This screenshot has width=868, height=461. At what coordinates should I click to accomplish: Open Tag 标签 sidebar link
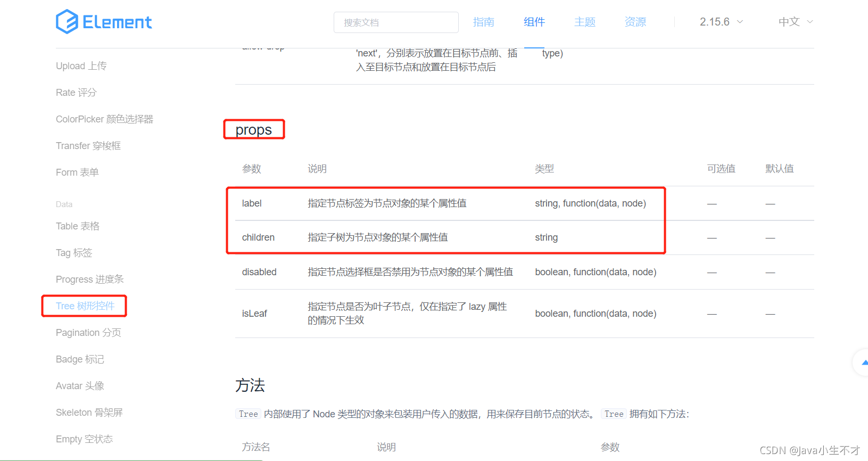pyautogui.click(x=74, y=253)
